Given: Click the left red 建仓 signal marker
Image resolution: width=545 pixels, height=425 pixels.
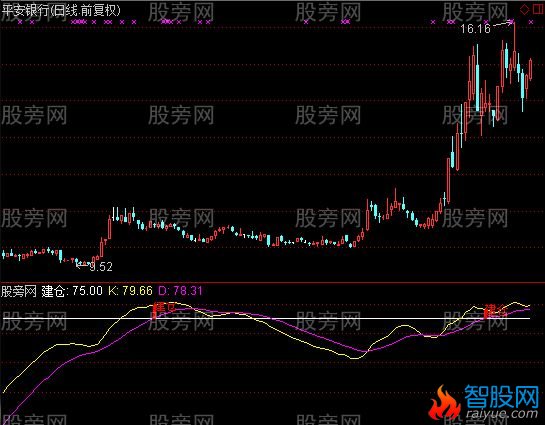Looking at the screenshot, I should coord(164,309).
